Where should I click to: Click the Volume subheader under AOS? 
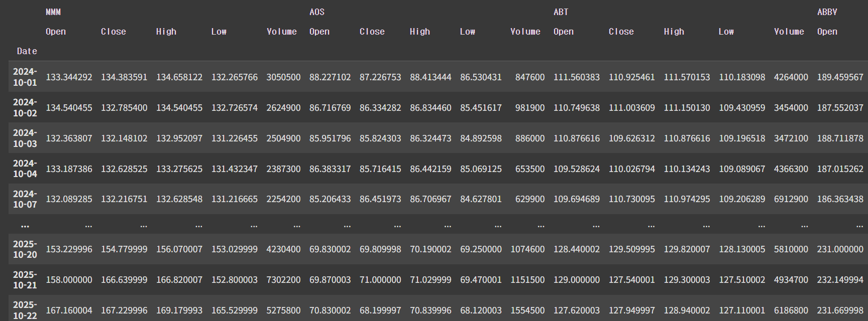(x=525, y=32)
